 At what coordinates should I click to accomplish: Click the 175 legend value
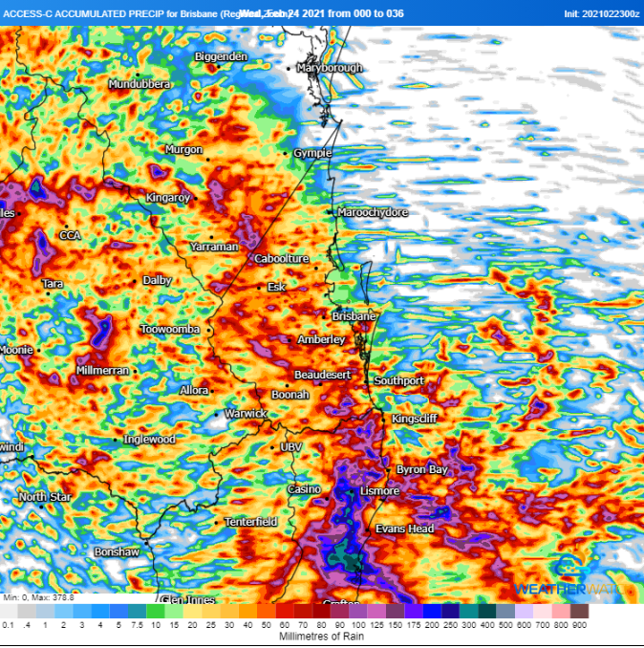[414, 625]
